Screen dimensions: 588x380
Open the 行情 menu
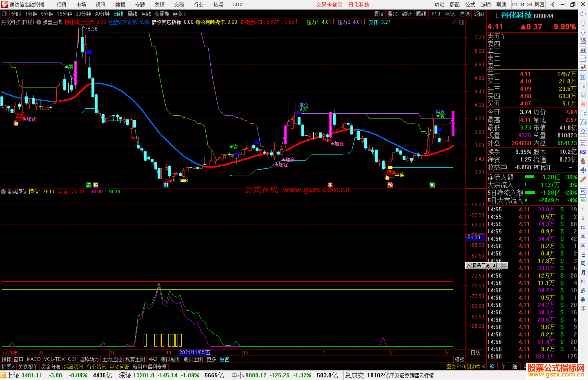click(x=62, y=5)
